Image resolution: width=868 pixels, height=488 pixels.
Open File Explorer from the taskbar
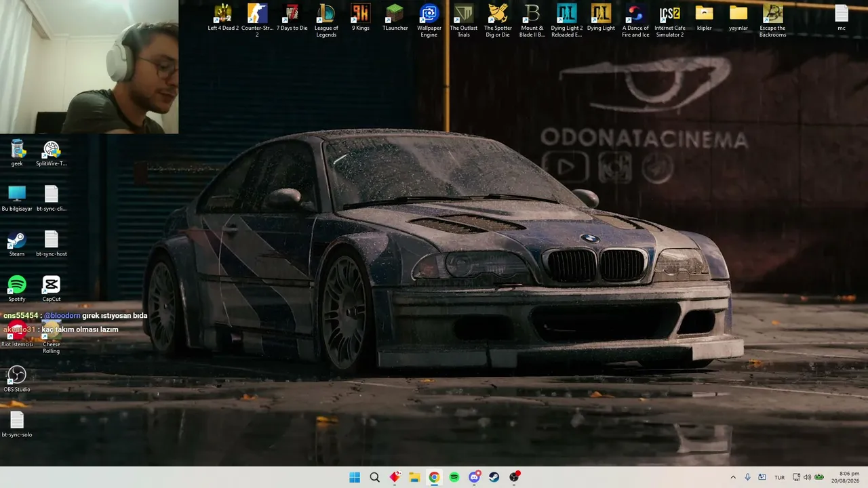coord(414,477)
